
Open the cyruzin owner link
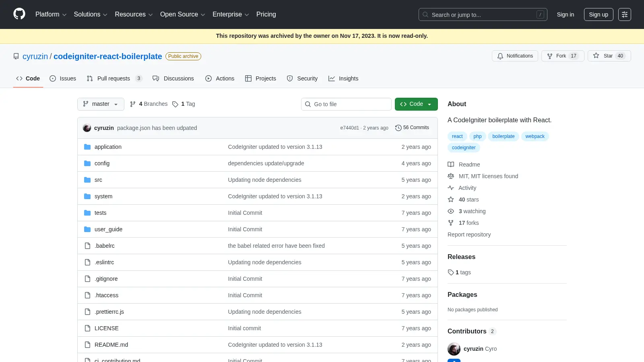pos(35,56)
